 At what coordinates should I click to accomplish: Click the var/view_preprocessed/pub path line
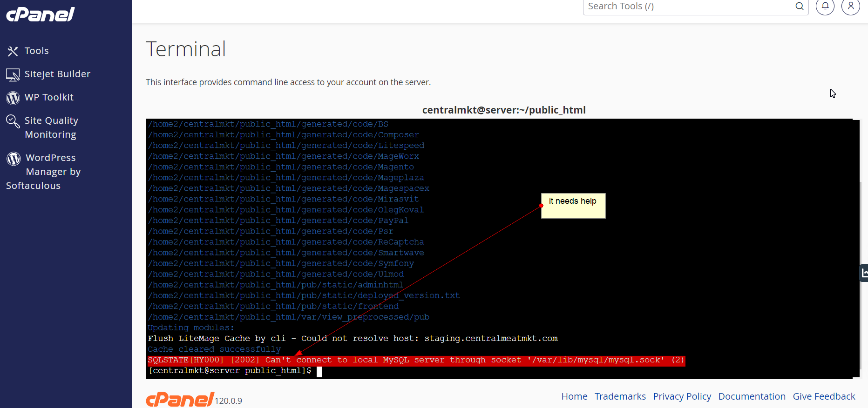coord(288,317)
